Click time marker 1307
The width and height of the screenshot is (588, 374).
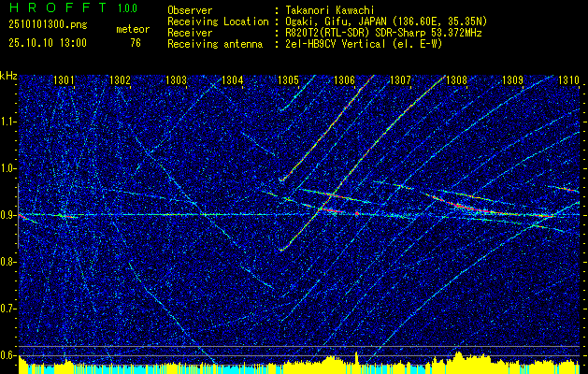[x=400, y=79]
